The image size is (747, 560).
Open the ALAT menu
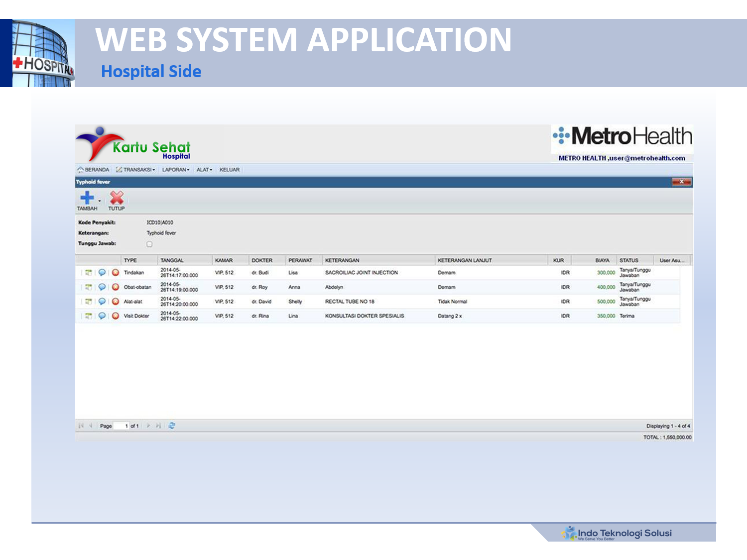tap(204, 170)
